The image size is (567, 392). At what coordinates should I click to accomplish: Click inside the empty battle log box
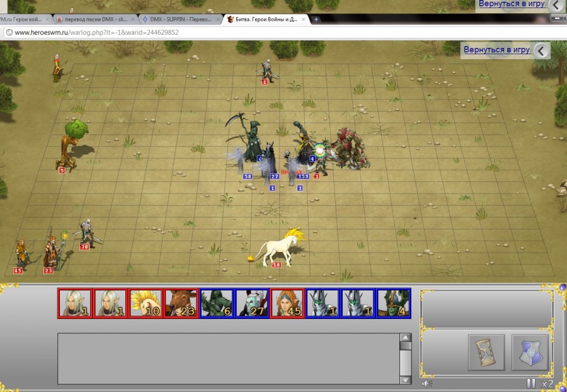(x=229, y=359)
